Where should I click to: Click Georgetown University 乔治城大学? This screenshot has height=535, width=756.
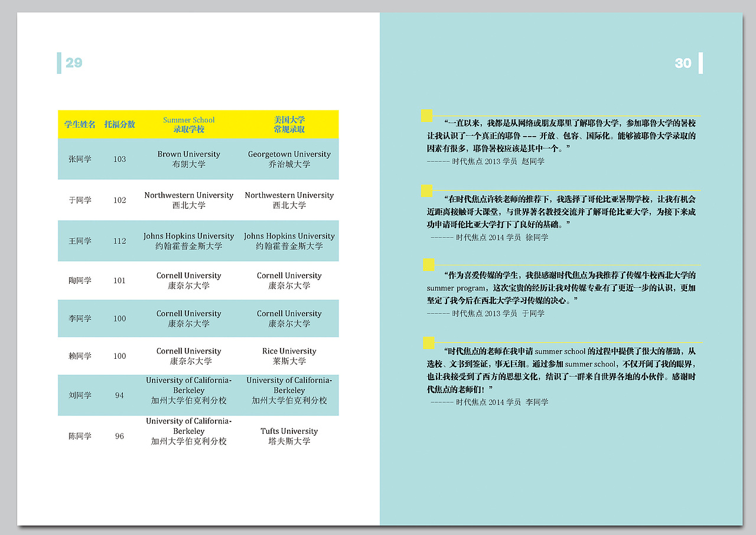(x=289, y=159)
